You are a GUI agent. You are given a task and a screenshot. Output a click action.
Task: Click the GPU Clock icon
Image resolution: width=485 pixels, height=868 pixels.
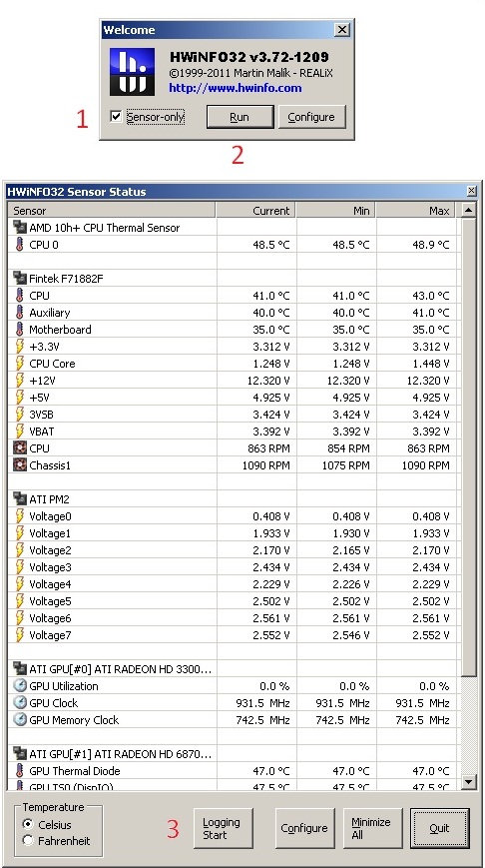pyautogui.click(x=20, y=703)
